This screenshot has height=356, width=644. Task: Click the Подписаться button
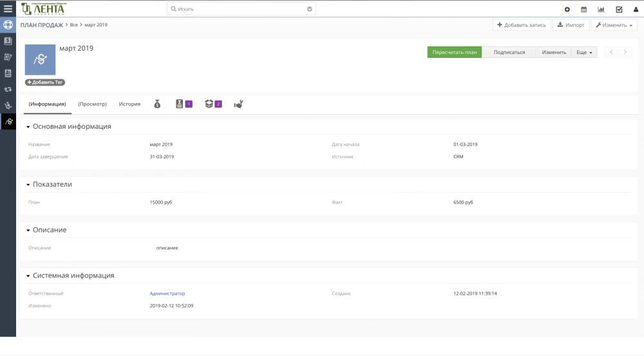pos(509,52)
